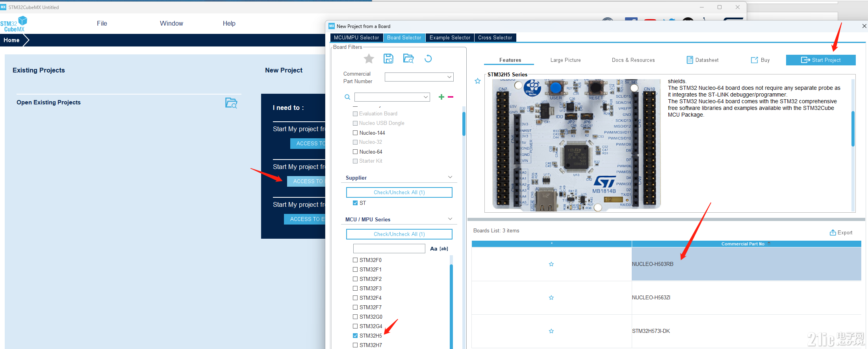This screenshot has height=349, width=868.
Task: Check the Nucleo-64 checkbox
Action: coord(355,152)
